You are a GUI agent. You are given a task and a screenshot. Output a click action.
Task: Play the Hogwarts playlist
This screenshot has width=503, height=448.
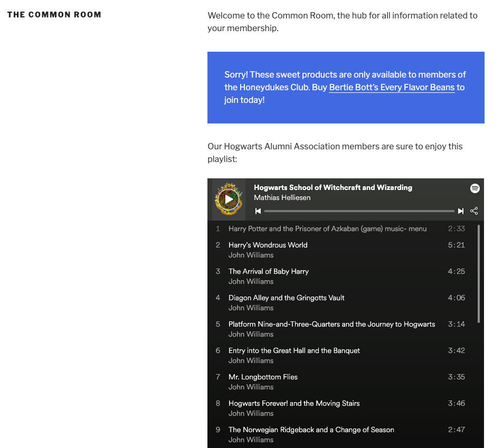pyautogui.click(x=229, y=199)
